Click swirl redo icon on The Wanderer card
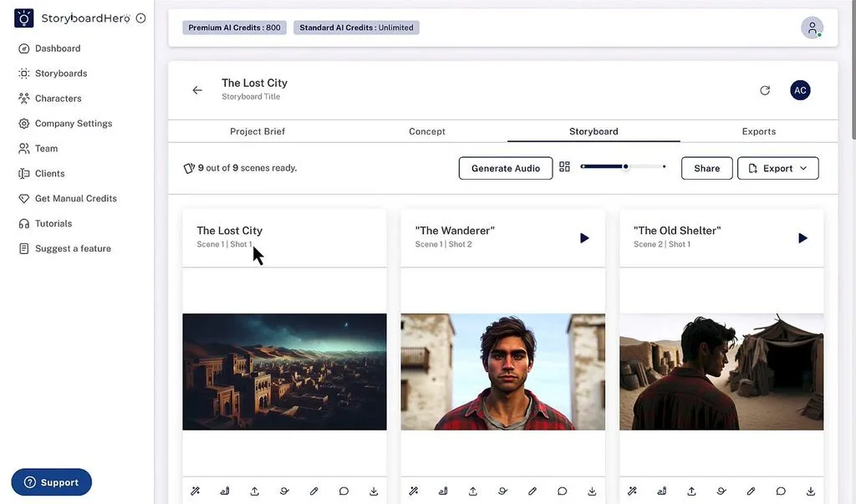The image size is (856, 504). coord(502,491)
